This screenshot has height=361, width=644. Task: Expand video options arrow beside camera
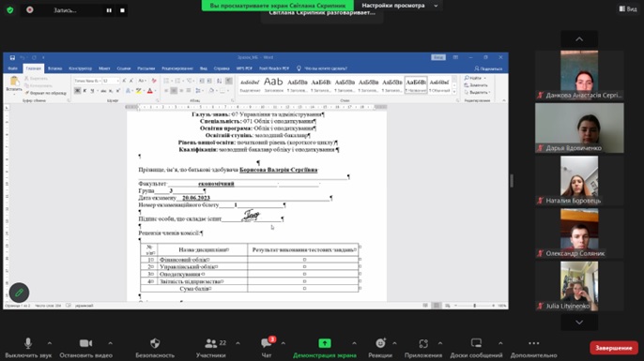click(110, 343)
